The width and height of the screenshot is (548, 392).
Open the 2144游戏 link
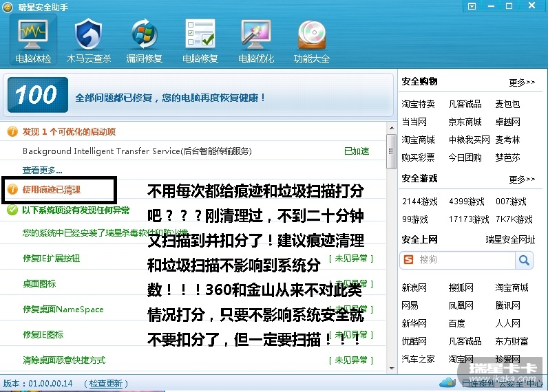[420, 202]
